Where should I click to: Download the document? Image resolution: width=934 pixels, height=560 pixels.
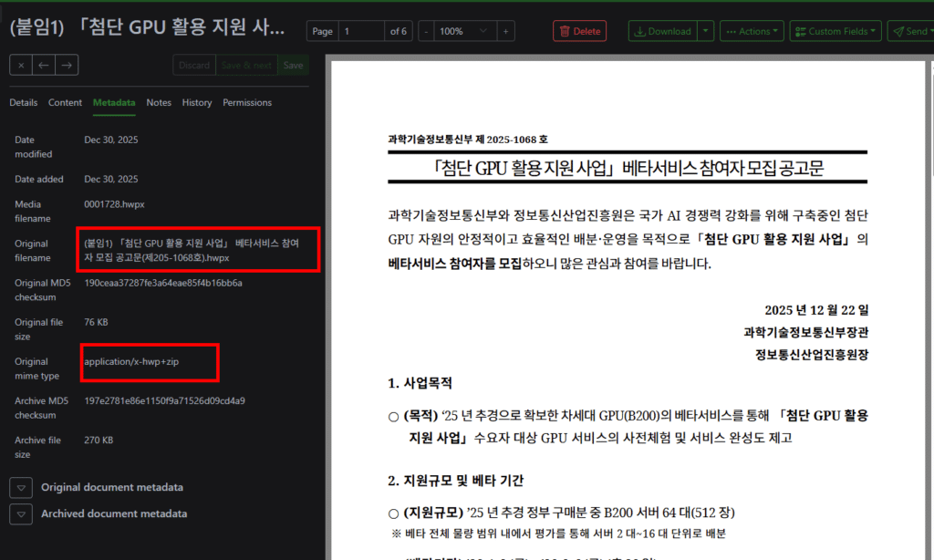pyautogui.click(x=661, y=31)
